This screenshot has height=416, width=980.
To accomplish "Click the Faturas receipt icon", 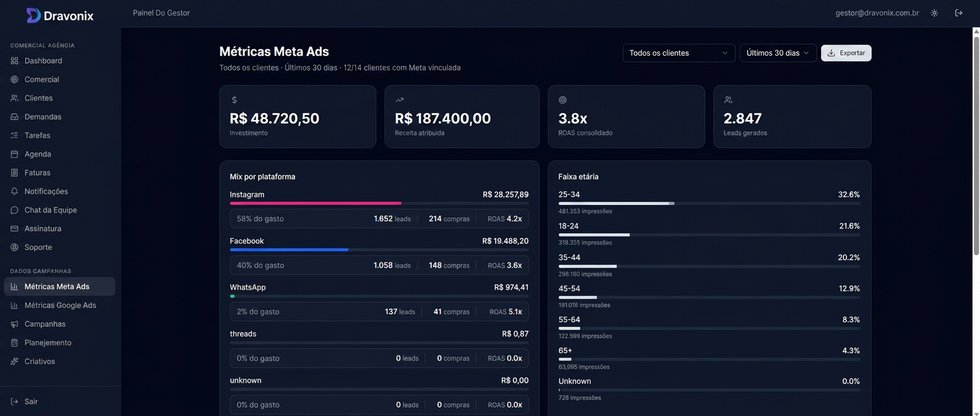I will pyautogui.click(x=14, y=173).
